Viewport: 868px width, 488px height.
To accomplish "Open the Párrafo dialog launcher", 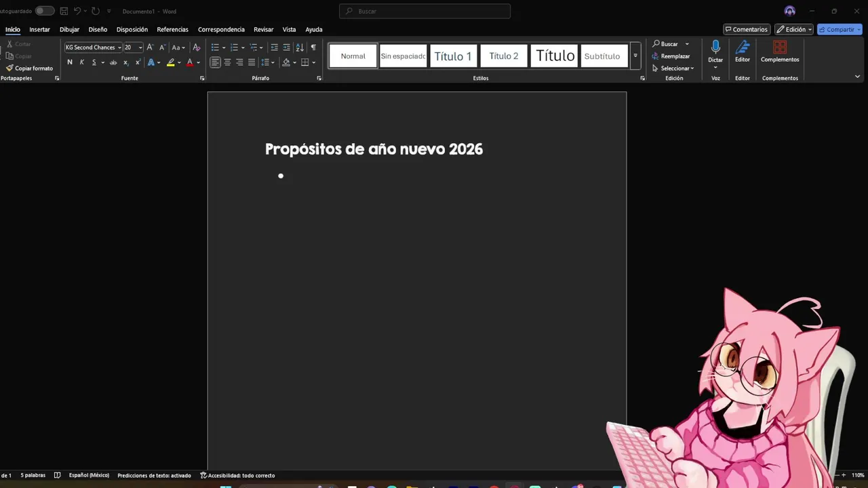I will pyautogui.click(x=319, y=78).
